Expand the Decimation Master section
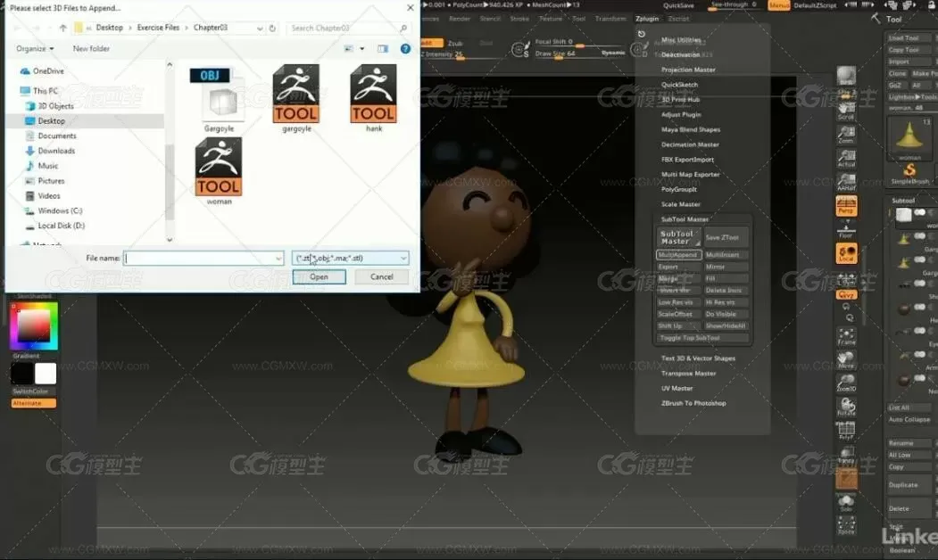 tap(690, 144)
